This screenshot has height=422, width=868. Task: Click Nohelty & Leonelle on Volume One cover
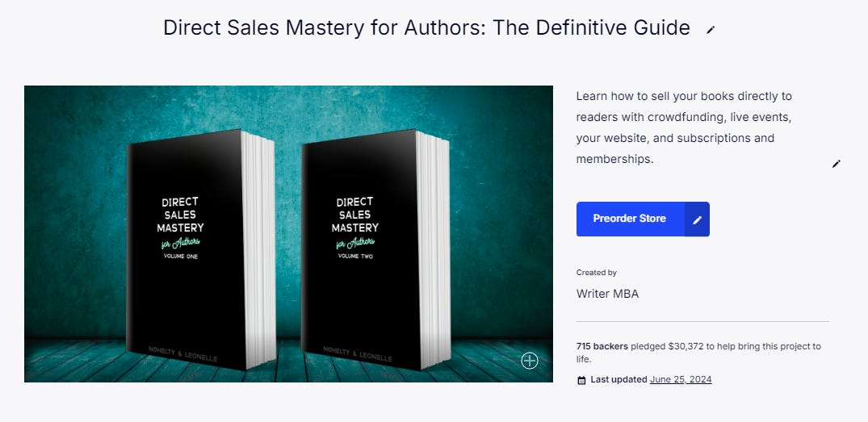[182, 354]
